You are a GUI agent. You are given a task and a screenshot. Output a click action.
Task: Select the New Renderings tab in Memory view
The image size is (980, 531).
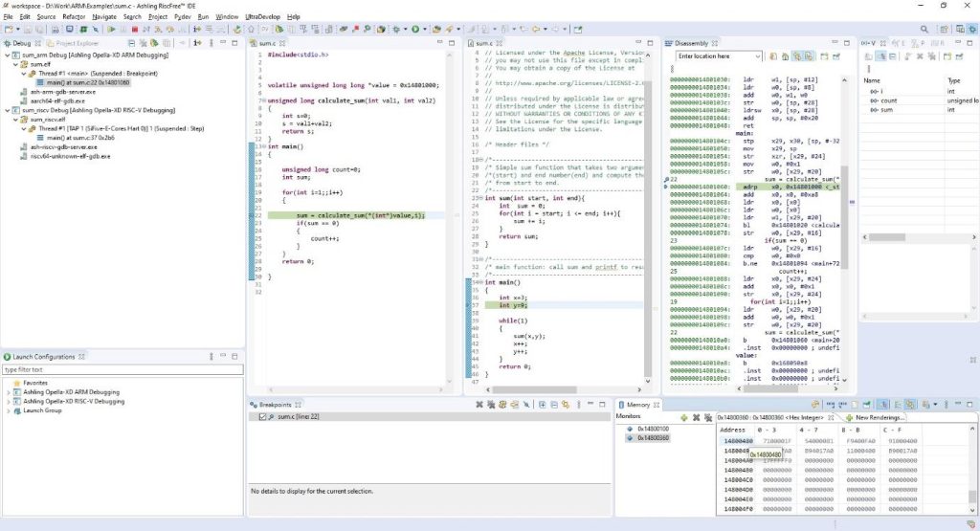875,417
